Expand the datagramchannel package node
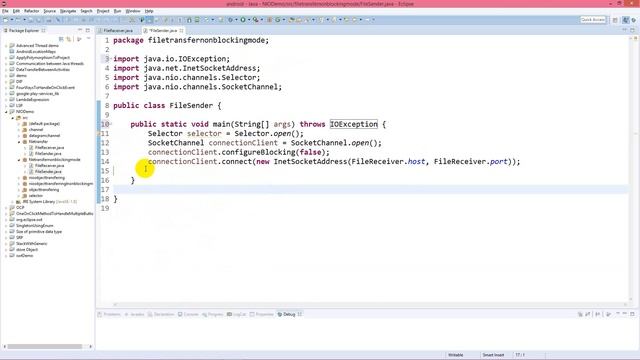Image resolution: width=640 pixels, height=360 pixels. click(x=19, y=136)
